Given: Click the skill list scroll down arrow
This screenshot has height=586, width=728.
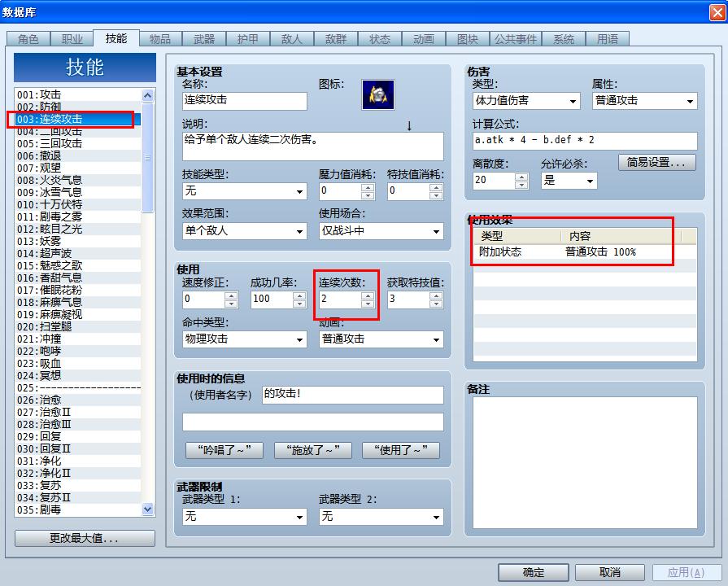Looking at the screenshot, I should click(x=148, y=509).
